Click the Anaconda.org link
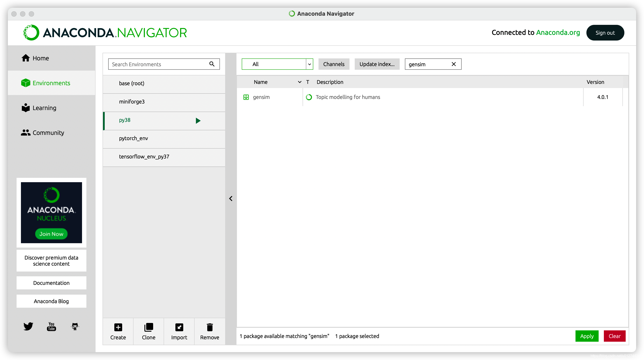644x360 pixels. pos(558,32)
